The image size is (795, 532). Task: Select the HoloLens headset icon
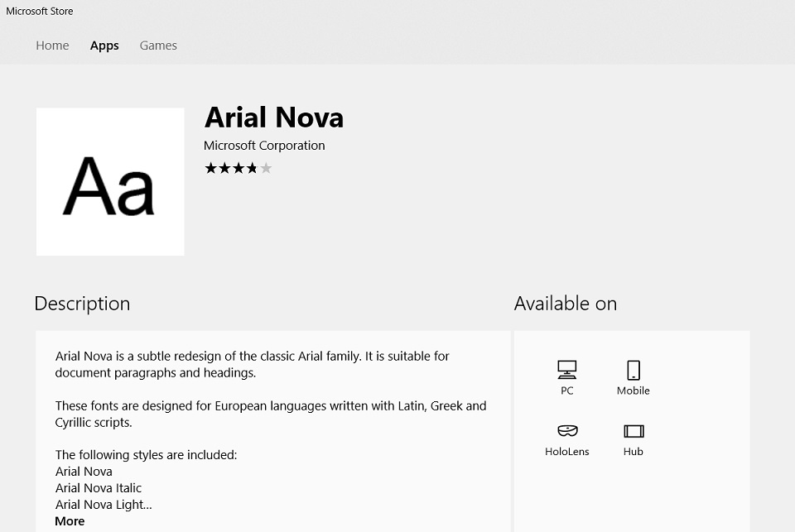click(x=567, y=431)
